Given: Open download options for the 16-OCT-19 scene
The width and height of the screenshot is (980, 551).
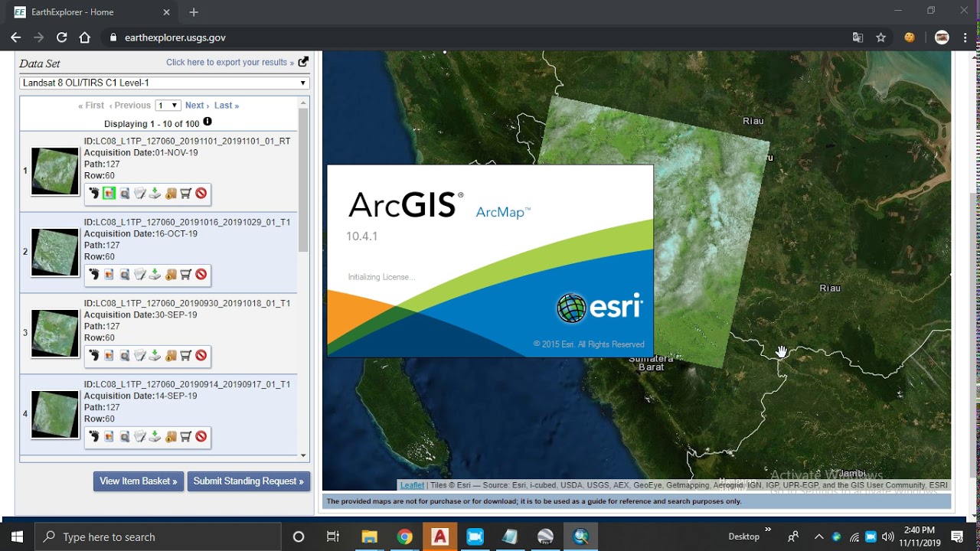Looking at the screenshot, I should 155,275.
